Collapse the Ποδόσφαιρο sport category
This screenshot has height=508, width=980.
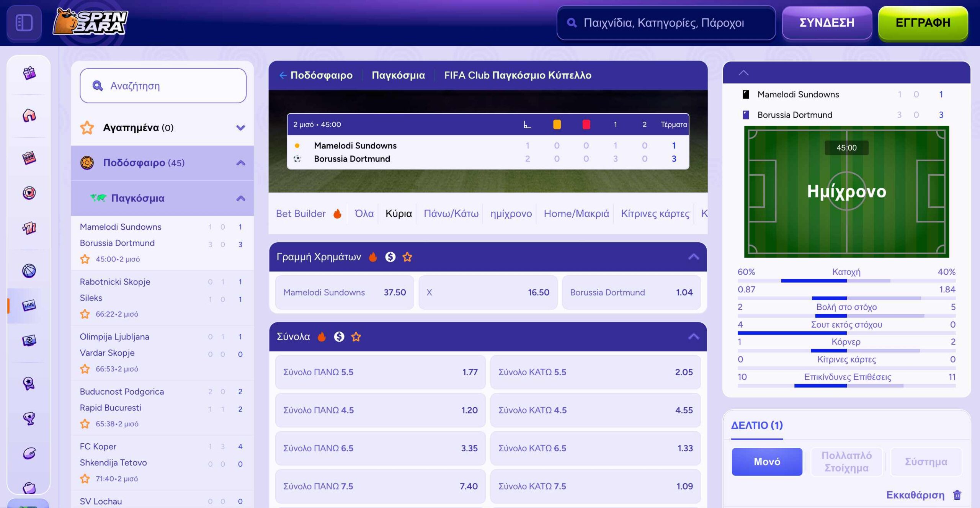[240, 163]
